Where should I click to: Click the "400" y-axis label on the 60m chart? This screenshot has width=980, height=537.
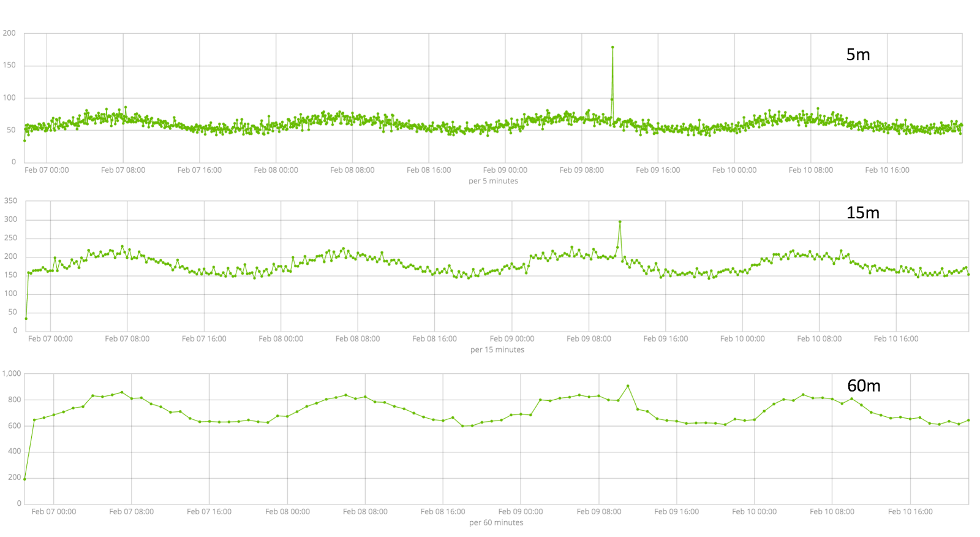14,451
